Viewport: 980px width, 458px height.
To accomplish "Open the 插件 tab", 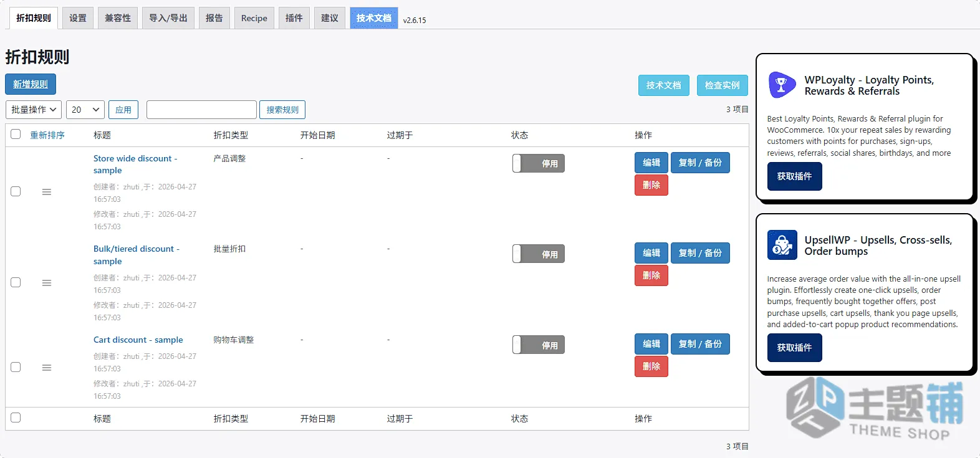I will coord(294,18).
